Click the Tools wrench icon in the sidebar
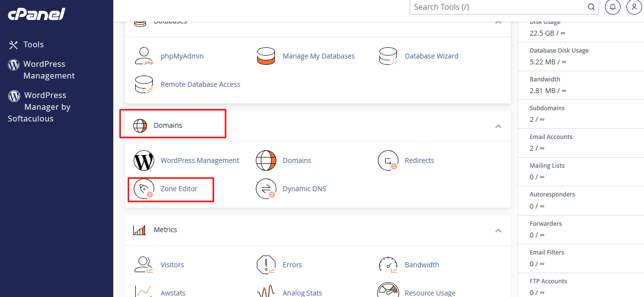This screenshot has height=297, width=644. click(13, 45)
